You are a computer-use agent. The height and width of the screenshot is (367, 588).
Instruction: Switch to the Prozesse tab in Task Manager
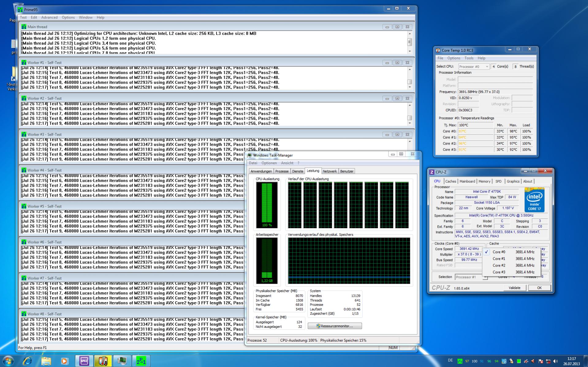282,171
